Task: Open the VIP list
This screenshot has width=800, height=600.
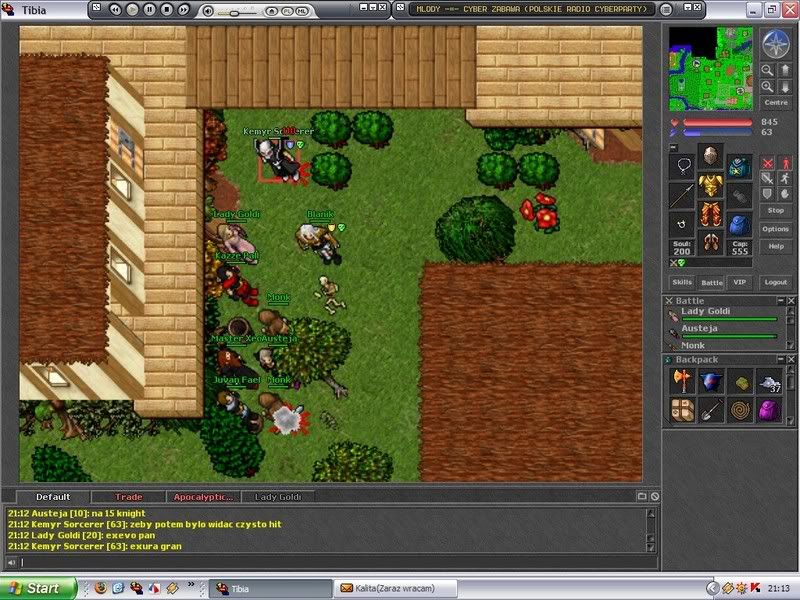Action: pos(740,282)
